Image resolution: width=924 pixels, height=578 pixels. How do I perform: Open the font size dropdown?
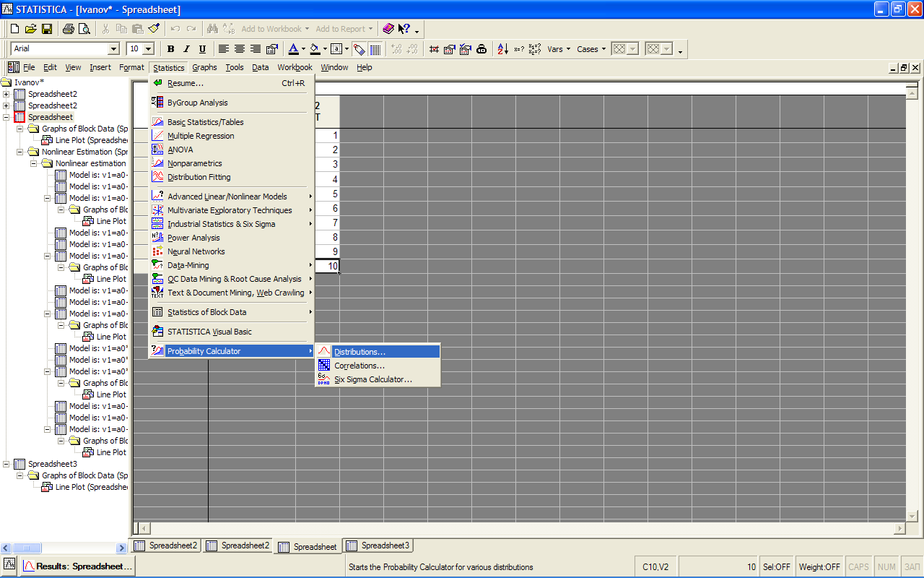click(149, 49)
